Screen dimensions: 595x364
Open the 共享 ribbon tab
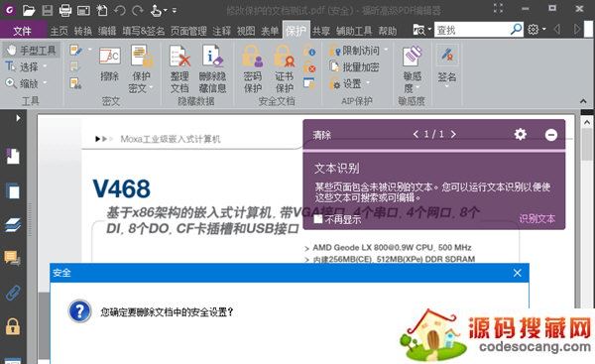pyautogui.click(x=321, y=31)
